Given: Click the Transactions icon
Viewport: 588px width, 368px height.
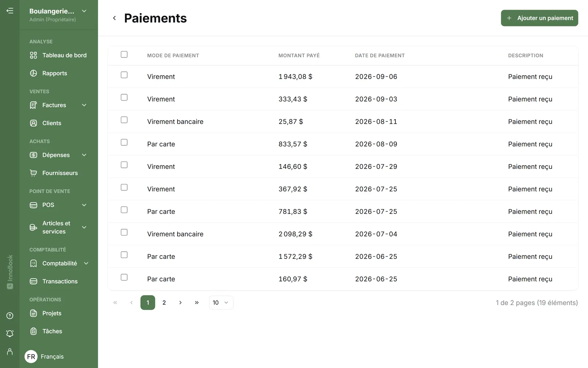Looking at the screenshot, I should 33,282.
